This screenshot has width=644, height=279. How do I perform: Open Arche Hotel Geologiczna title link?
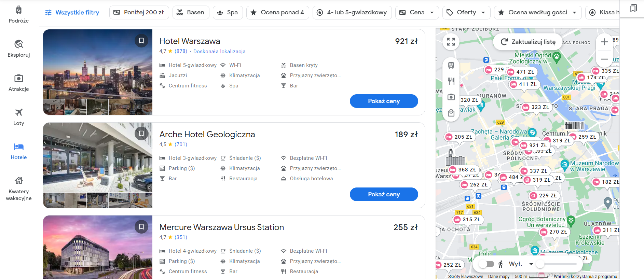point(207,135)
